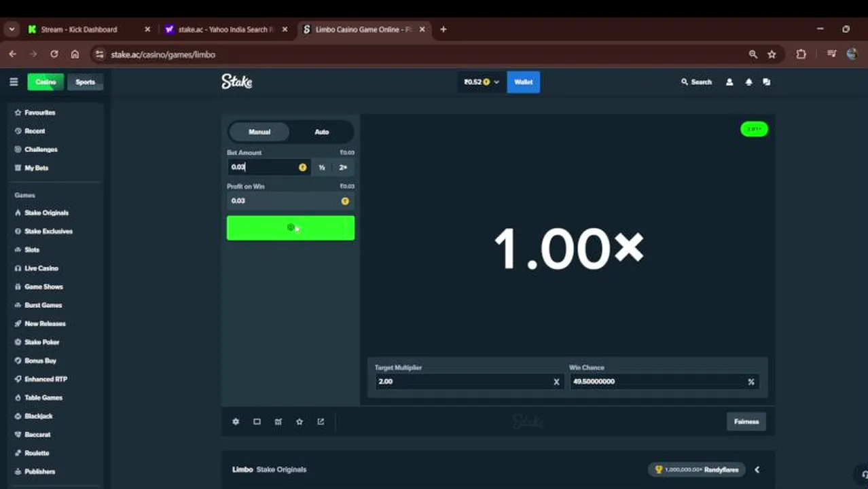Double the bet amount
Image resolution: width=868 pixels, height=489 pixels.
click(343, 167)
